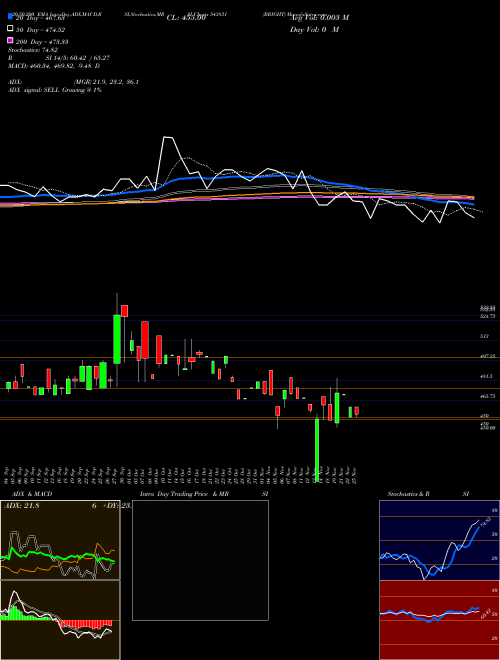Click the magenta 200 Day legend swatch
The image size is (500, 660).
[x=10, y=41]
